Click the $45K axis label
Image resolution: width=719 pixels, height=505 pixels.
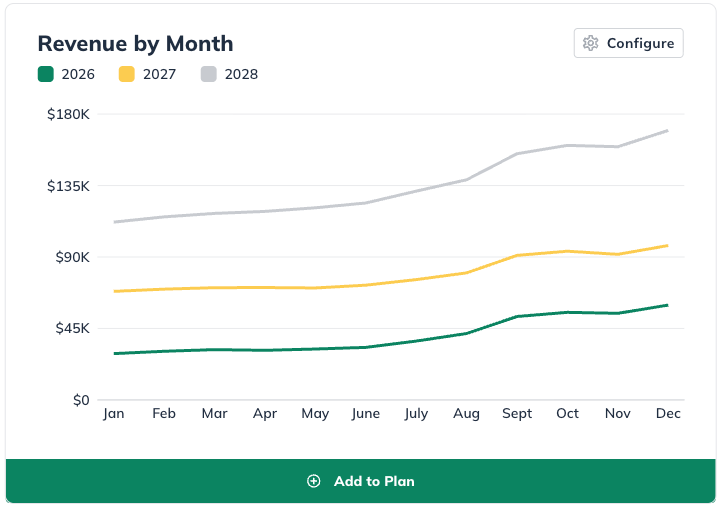72,328
